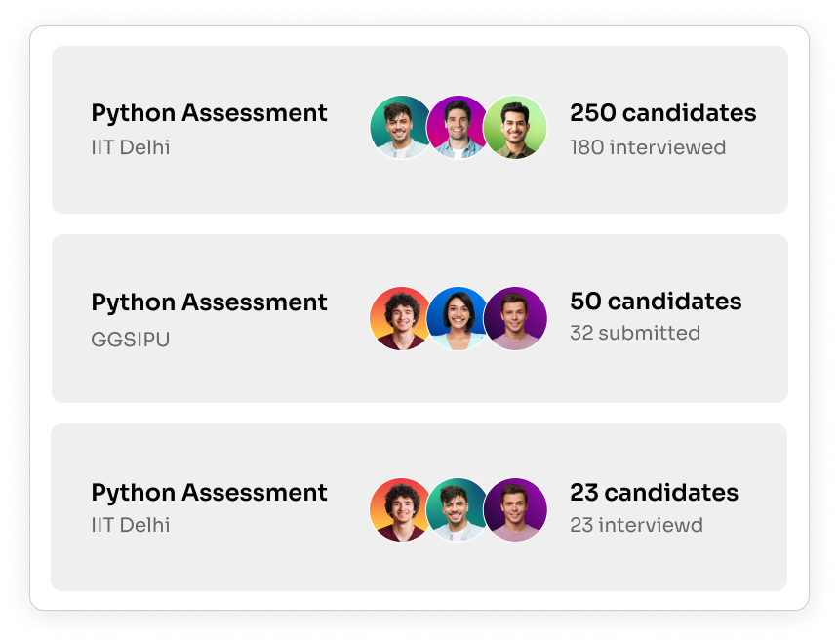
Task: Select the curly-haired avatar in GGSIPU card
Action: [x=401, y=318]
